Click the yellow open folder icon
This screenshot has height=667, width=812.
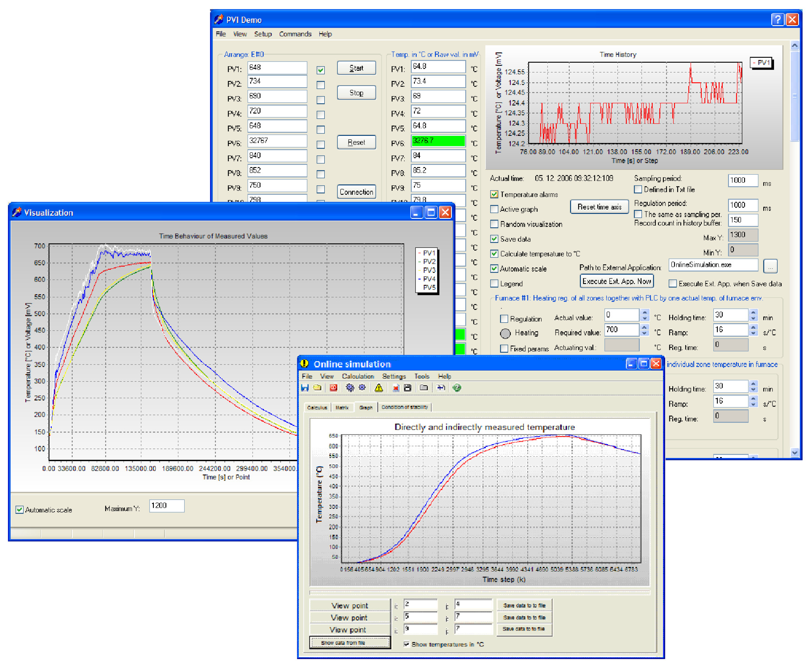317,388
